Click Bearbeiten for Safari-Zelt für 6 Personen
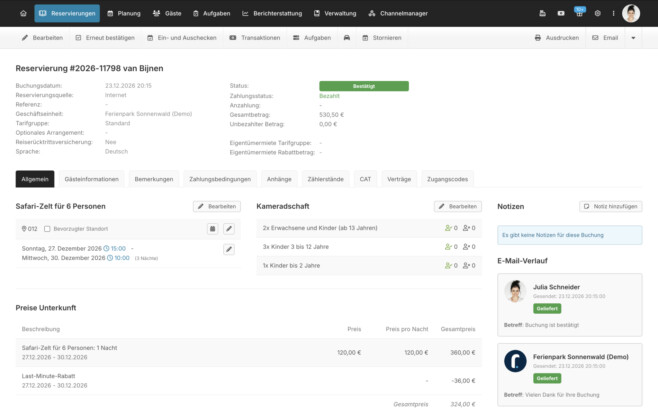 point(217,206)
